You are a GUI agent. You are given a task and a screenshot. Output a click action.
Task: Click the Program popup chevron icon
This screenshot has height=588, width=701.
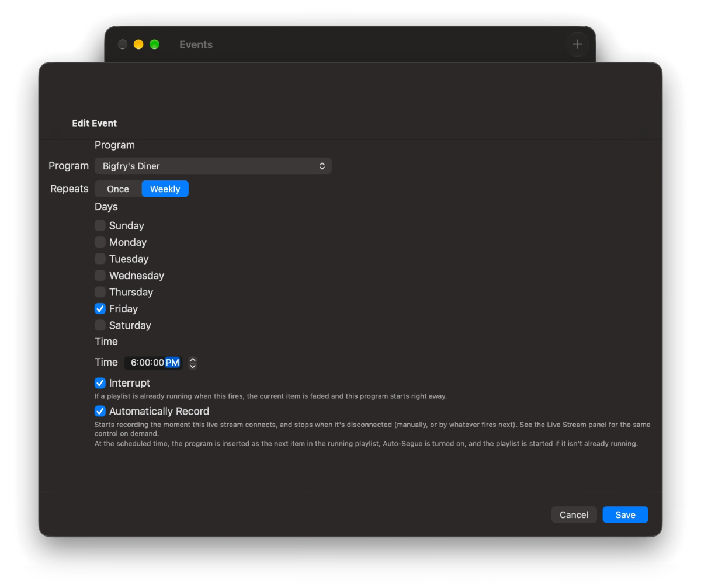(322, 166)
